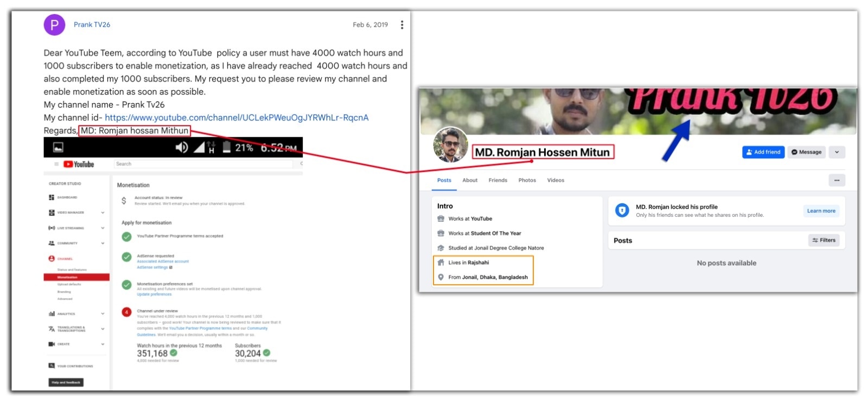Click the Analytics bar chart icon
This screenshot has height=404, width=868.
point(52,314)
